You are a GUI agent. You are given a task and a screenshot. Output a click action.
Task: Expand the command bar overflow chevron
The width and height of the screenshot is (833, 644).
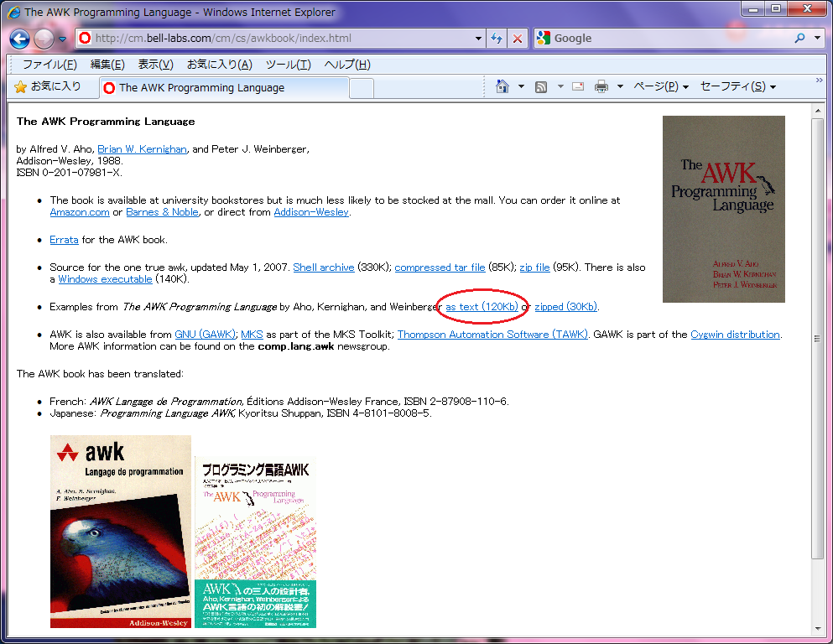819,80
